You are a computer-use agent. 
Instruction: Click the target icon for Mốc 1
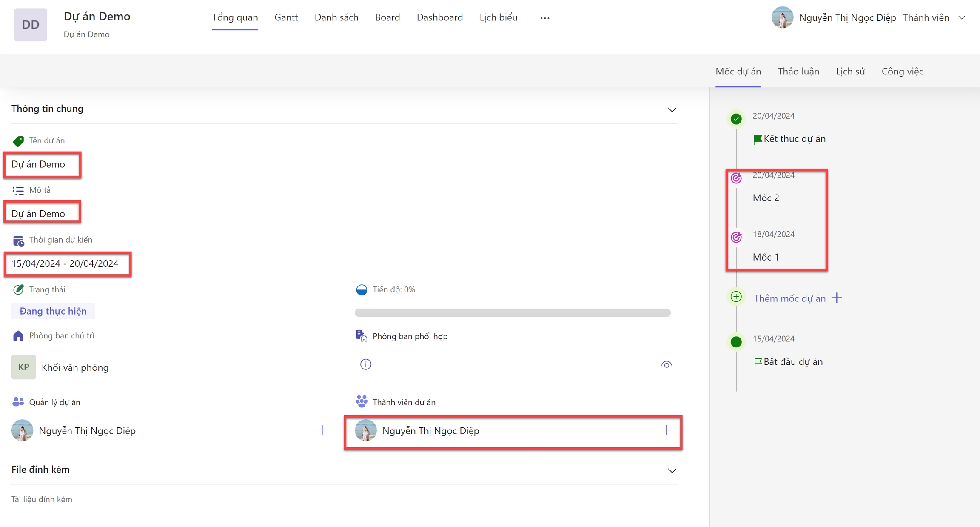pos(736,237)
